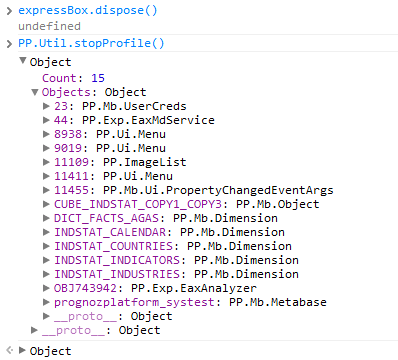Select the expressBox.dispose() command line
398x360 pixels.
click(87, 10)
